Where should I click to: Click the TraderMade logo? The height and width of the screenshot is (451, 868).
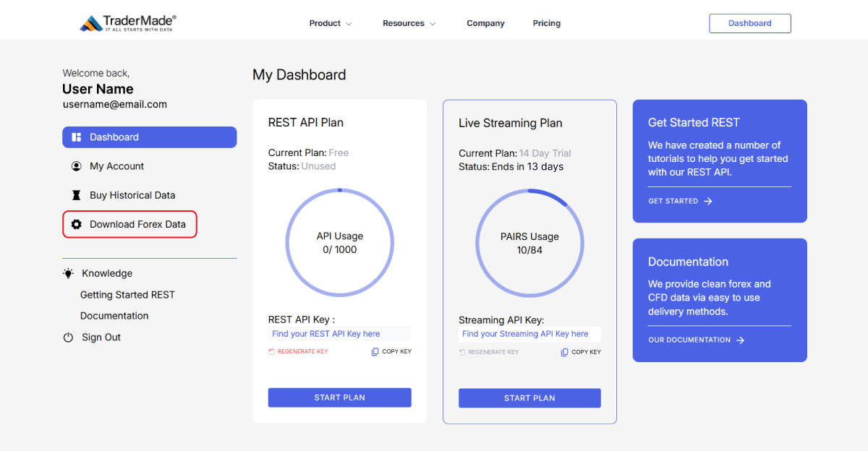point(128,23)
